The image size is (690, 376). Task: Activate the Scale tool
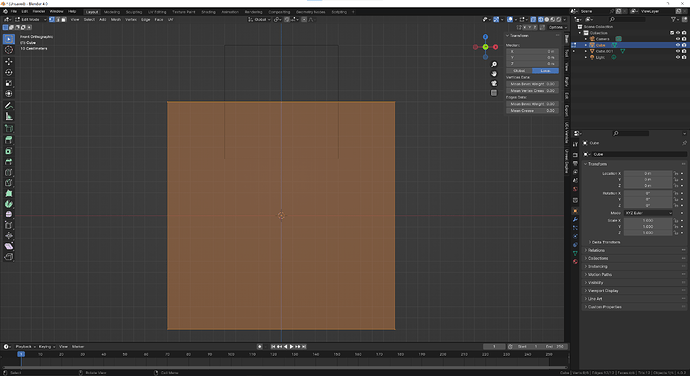pyautogui.click(x=8, y=83)
